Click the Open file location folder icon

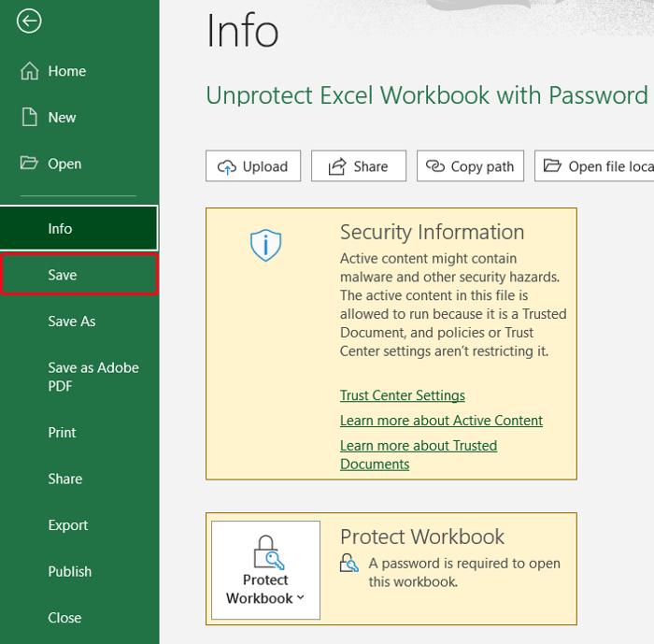tap(552, 165)
